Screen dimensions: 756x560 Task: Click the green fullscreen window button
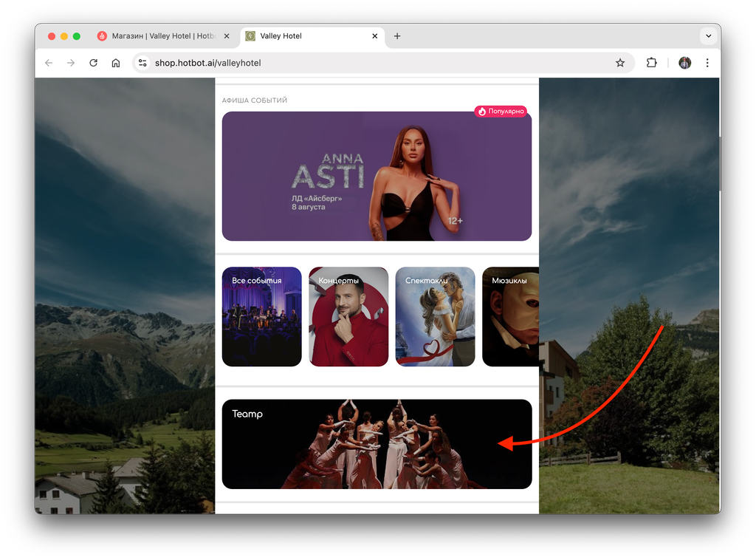[77, 36]
